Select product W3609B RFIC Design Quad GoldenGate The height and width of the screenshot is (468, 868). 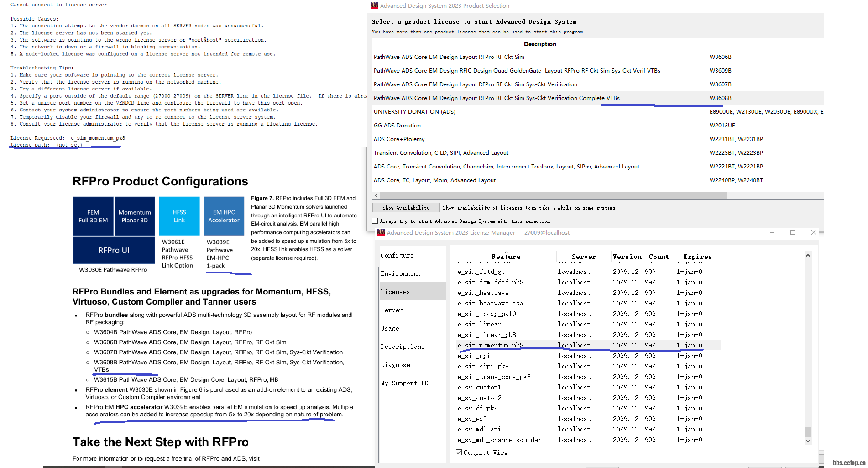(x=598, y=71)
